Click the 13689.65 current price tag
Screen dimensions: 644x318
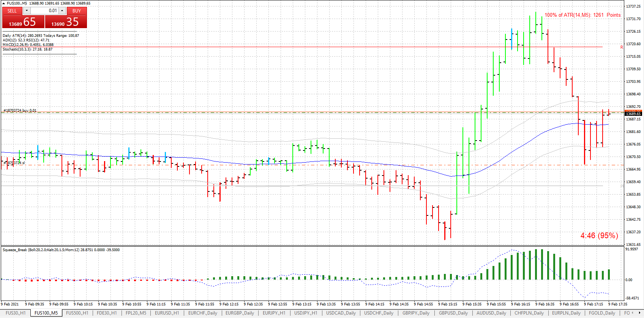click(633, 114)
